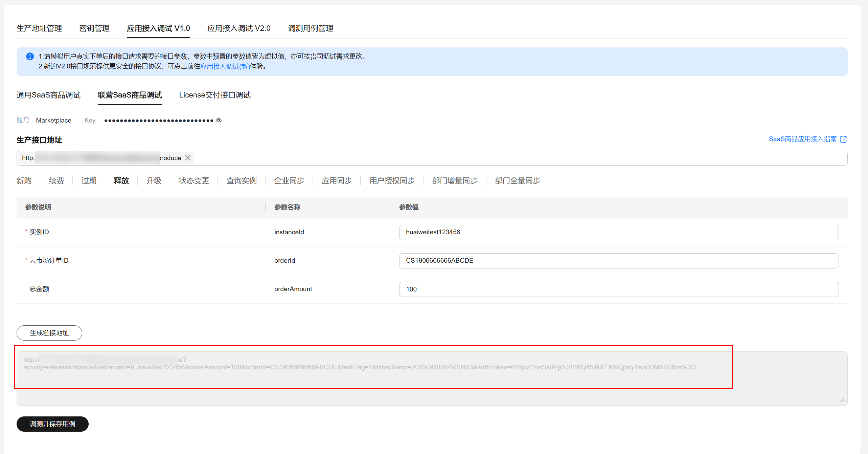Switch to 通用SaaS商品调试 sub-tab
Image resolution: width=868 pixels, height=454 pixels.
point(48,95)
